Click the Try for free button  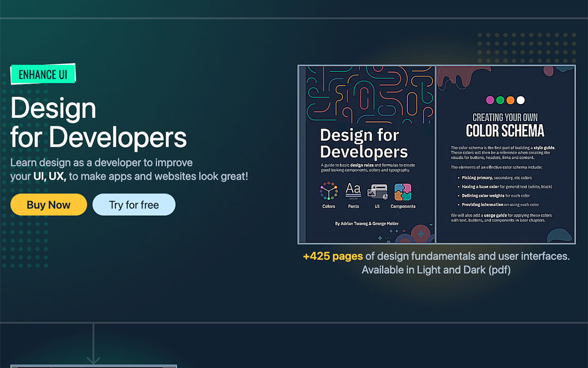(x=134, y=204)
